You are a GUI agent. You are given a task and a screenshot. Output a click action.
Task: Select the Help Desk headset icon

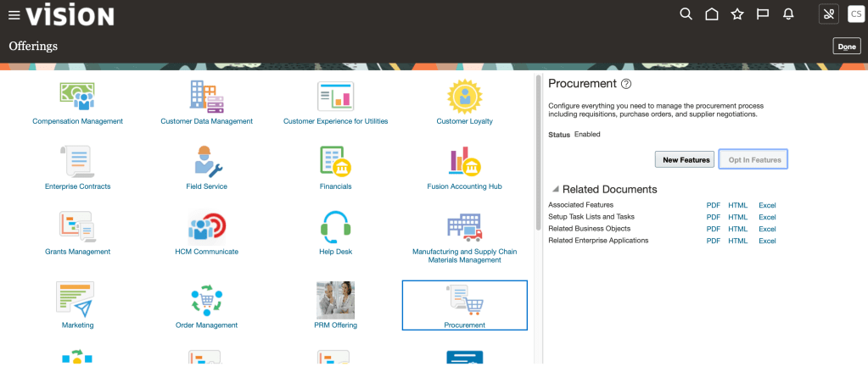pos(335,226)
